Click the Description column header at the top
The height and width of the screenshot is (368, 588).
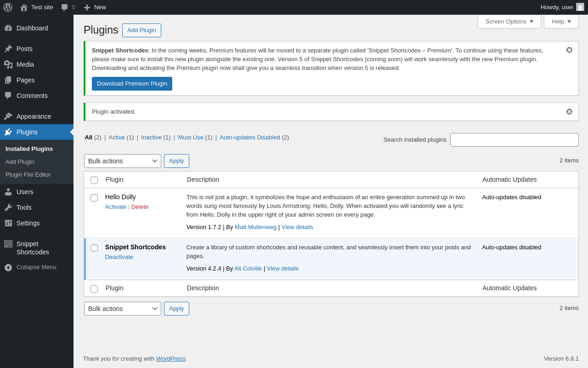pyautogui.click(x=203, y=180)
